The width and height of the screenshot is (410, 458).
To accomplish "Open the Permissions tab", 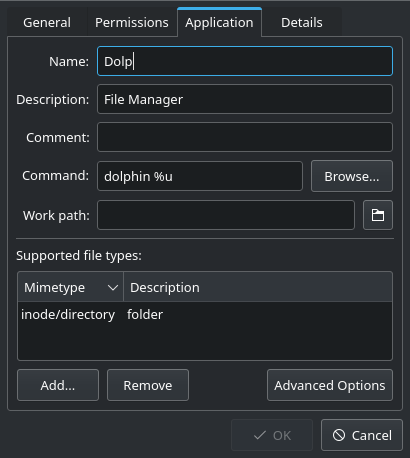I will 132,23.
